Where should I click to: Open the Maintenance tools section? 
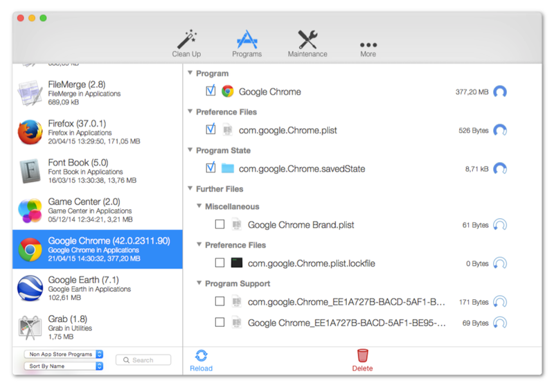307,43
